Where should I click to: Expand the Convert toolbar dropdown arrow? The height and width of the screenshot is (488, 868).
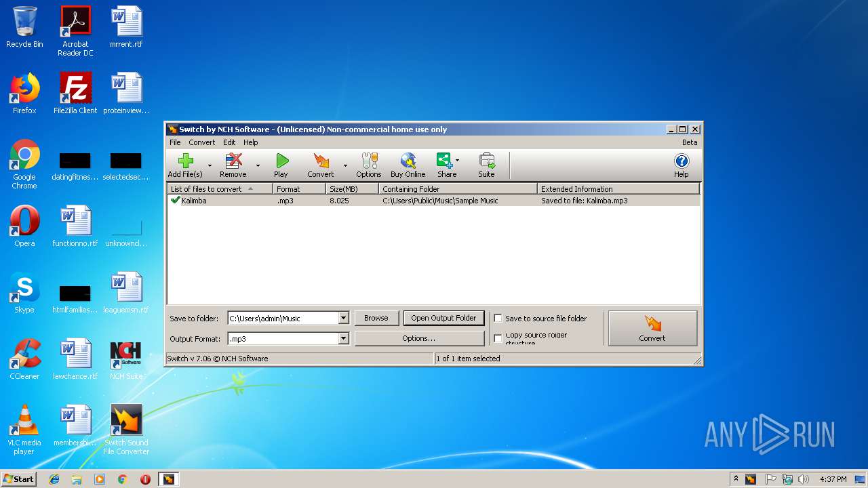click(345, 165)
